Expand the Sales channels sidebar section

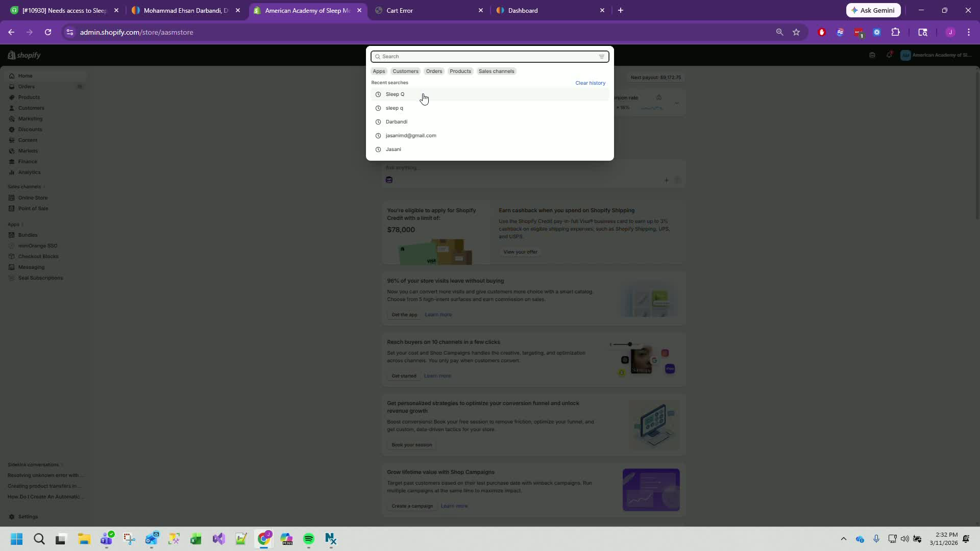24,187
